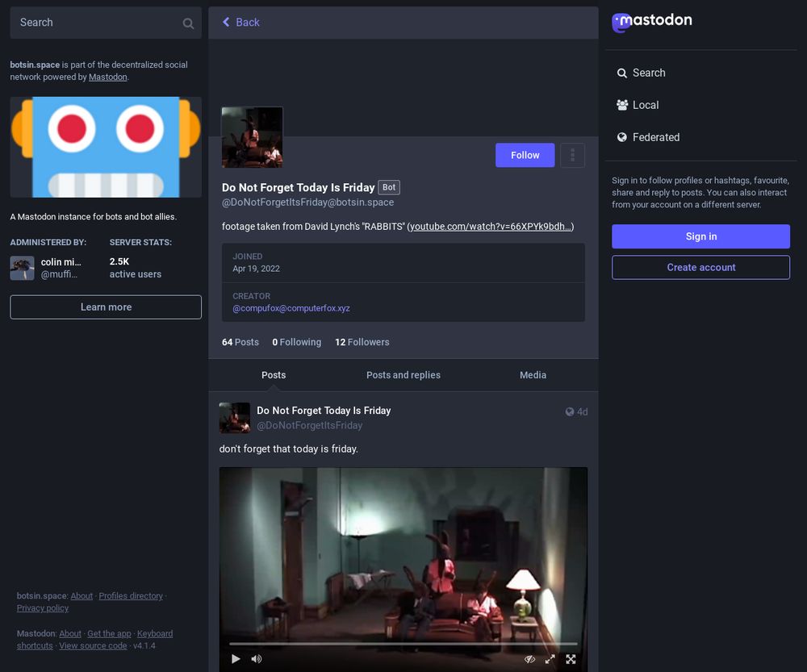
Task: Open the Privacy policy link
Action: pyautogui.click(x=42, y=608)
